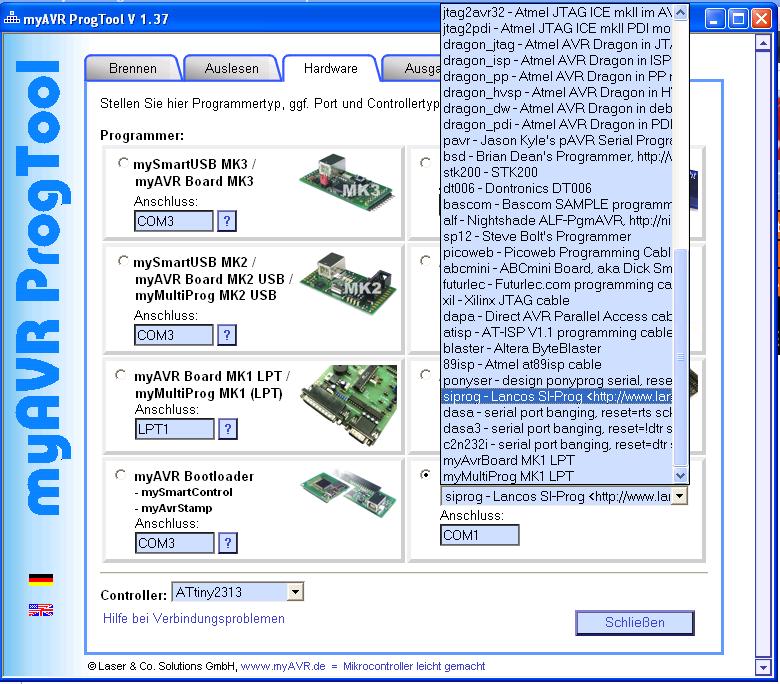
Task: Click the German flag language icon
Action: [x=41, y=580]
